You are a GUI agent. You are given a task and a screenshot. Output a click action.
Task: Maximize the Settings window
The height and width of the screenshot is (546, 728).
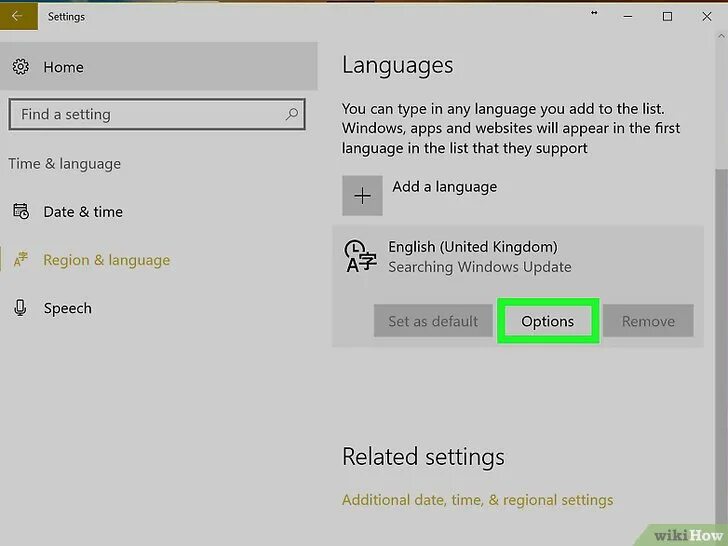pyautogui.click(x=667, y=17)
